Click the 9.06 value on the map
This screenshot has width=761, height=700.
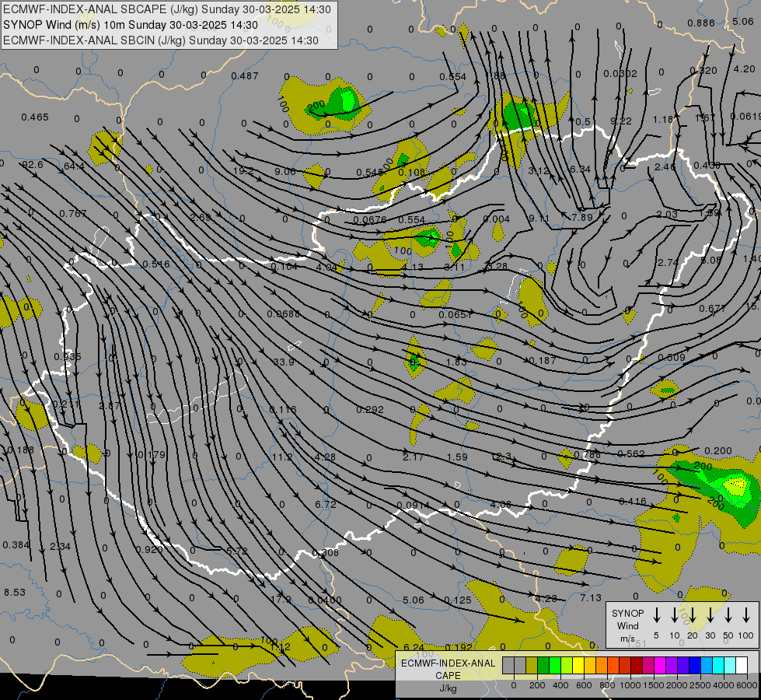click(x=285, y=171)
